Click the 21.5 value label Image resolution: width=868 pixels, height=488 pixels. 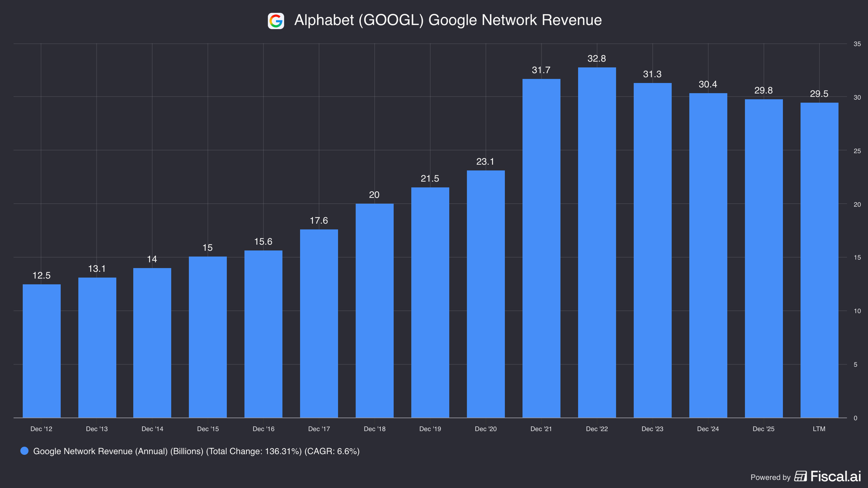tap(430, 179)
